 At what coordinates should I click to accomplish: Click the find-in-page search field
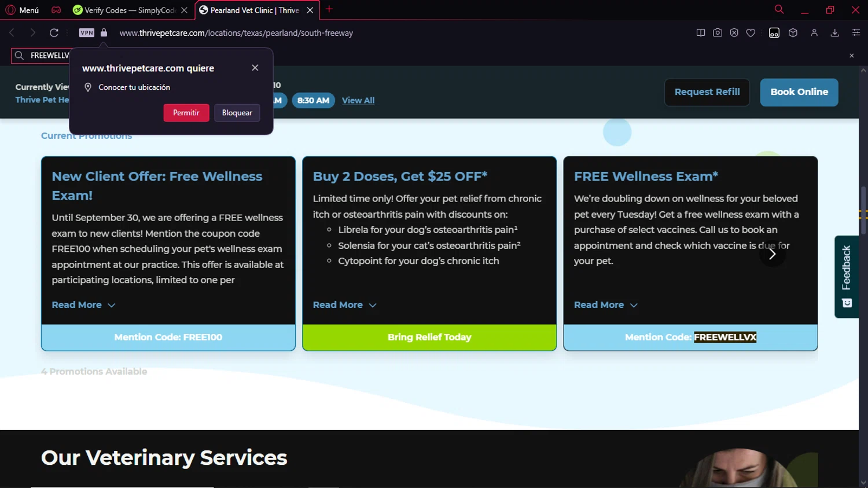[41, 56]
